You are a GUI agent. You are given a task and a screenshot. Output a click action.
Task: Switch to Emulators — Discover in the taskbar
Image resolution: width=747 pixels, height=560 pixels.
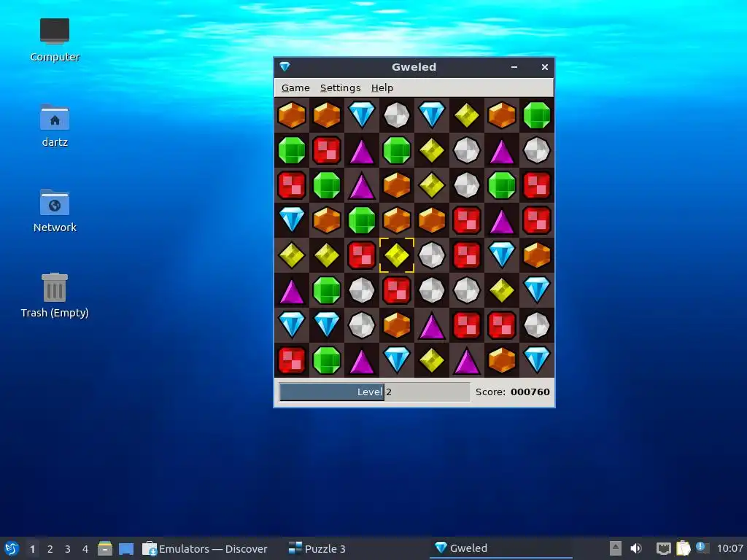click(x=205, y=548)
